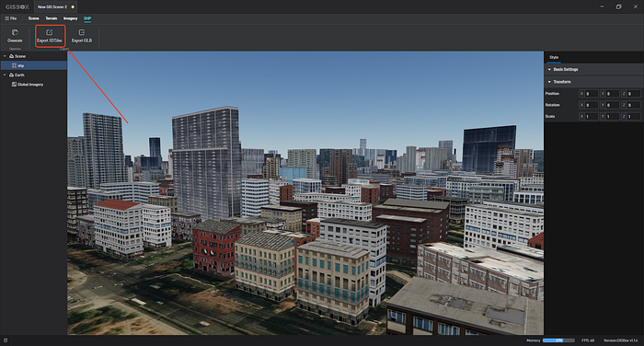Click the Rotation label in Transform
The image size is (644, 346).
(552, 105)
